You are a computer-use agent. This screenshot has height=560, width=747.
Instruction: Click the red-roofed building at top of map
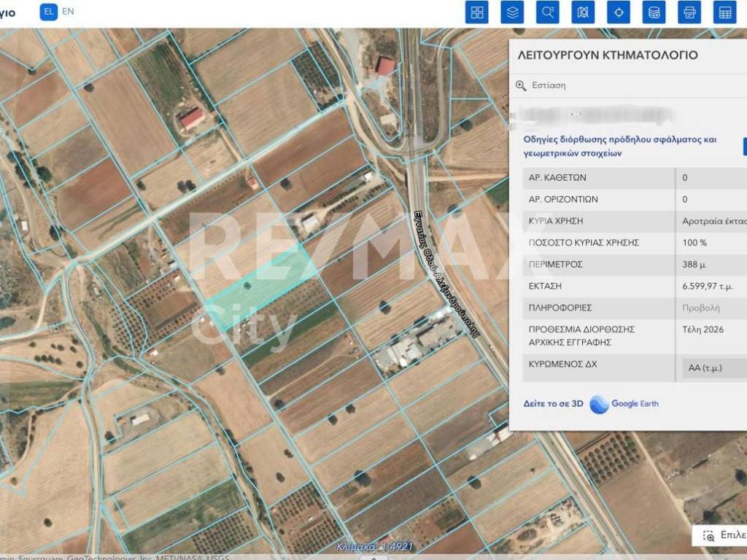[385, 66]
